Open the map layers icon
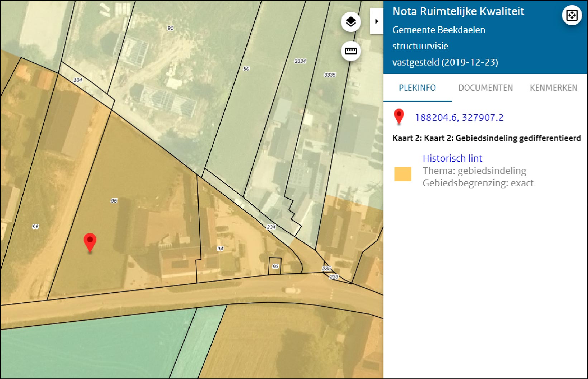The image size is (588, 379). [x=350, y=22]
